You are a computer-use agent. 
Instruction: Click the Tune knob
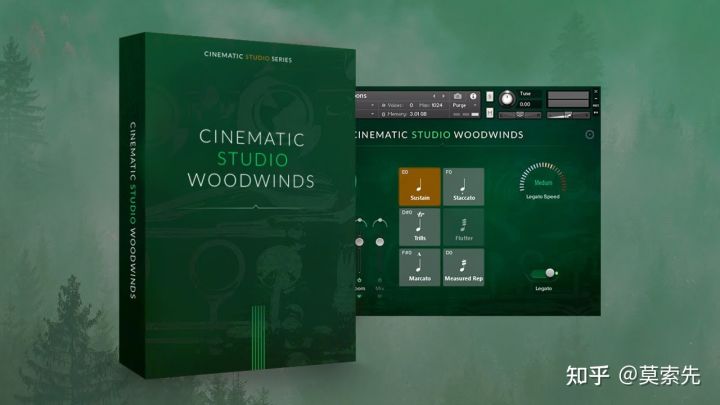[507, 98]
